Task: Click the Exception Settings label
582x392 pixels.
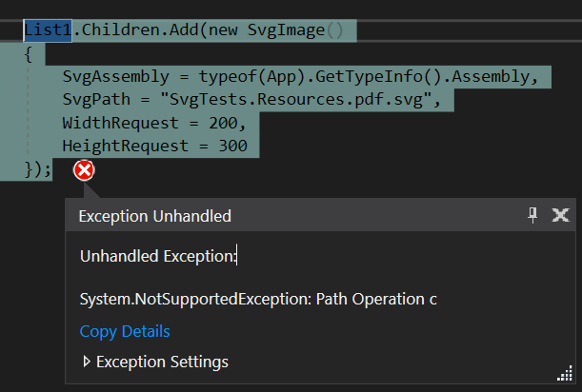Action: click(x=162, y=362)
